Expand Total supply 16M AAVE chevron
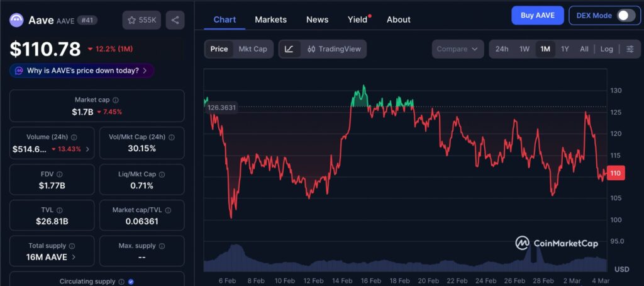 (x=74, y=257)
